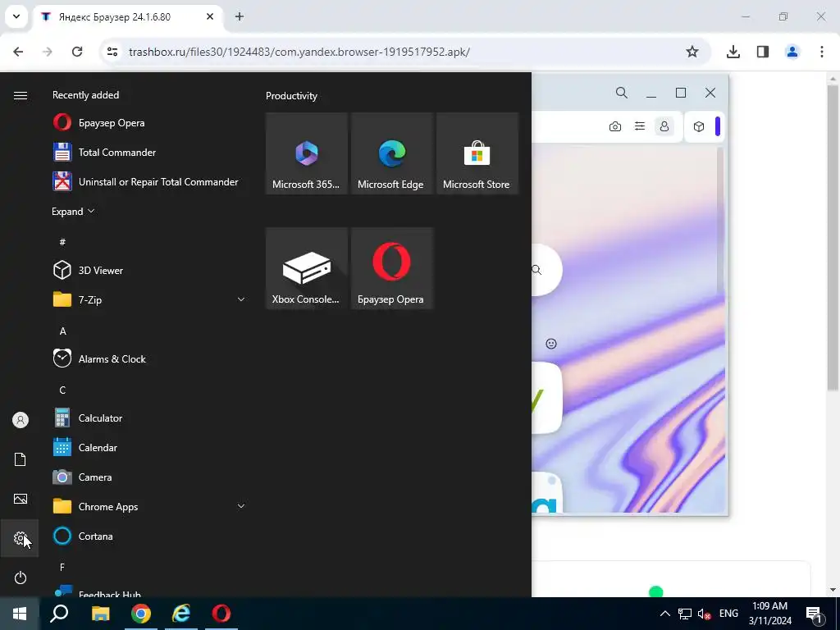Click the muted volume tray icon
This screenshot has width=840, height=630.
[704, 614]
